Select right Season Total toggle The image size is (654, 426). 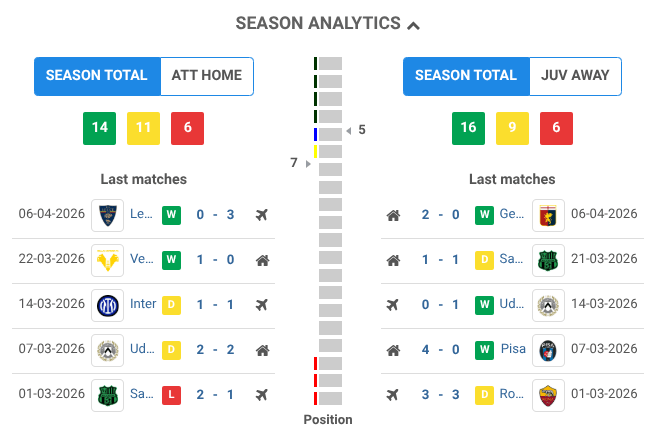(x=466, y=76)
